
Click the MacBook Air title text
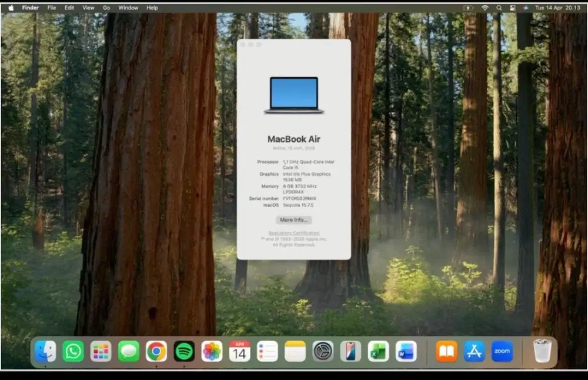pyautogui.click(x=293, y=139)
